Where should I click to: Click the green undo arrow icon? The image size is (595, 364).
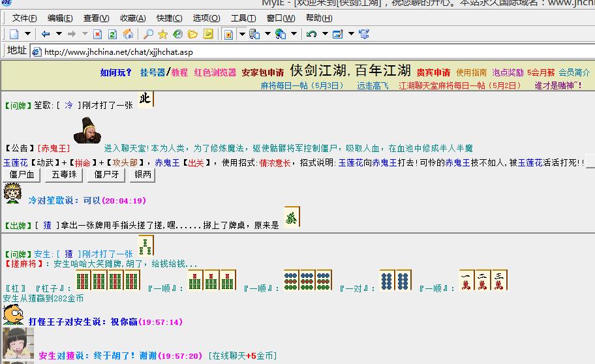(x=312, y=34)
